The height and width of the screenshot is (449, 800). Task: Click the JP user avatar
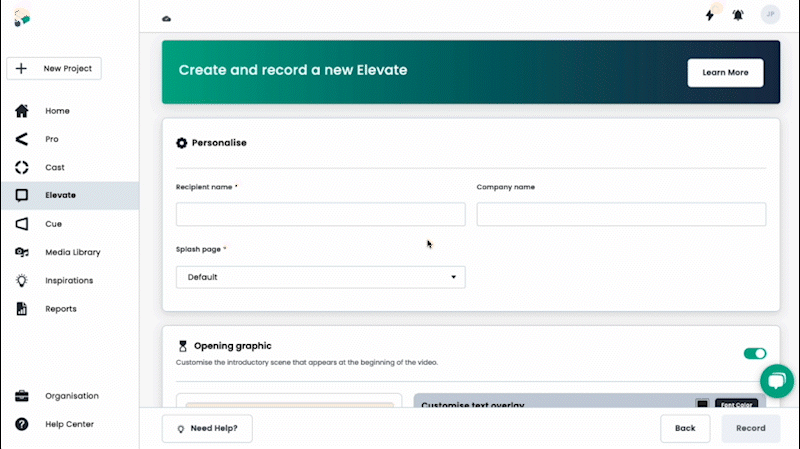point(769,14)
